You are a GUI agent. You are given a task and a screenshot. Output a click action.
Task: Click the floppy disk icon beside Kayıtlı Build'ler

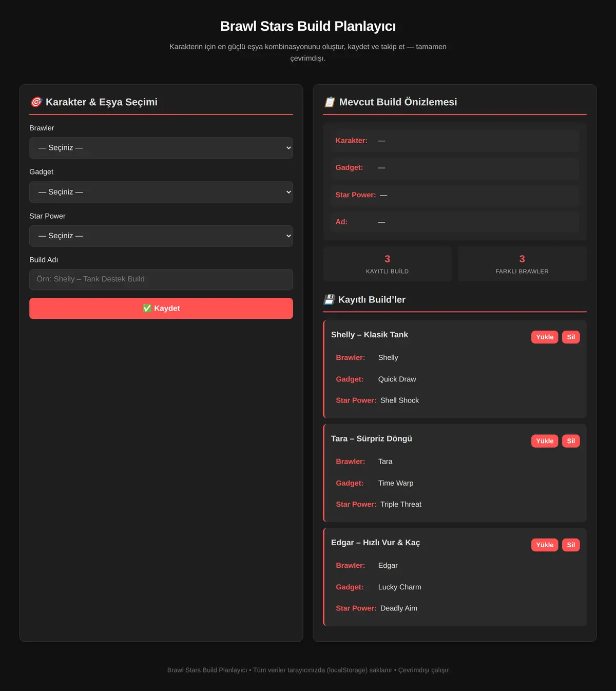[329, 299]
